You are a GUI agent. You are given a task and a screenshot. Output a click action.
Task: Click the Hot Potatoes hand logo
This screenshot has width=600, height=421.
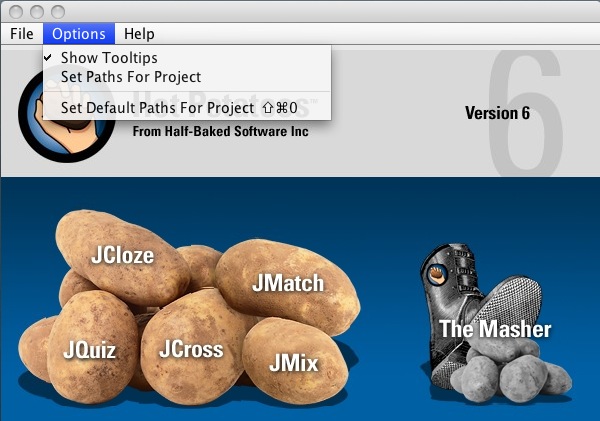click(67, 116)
